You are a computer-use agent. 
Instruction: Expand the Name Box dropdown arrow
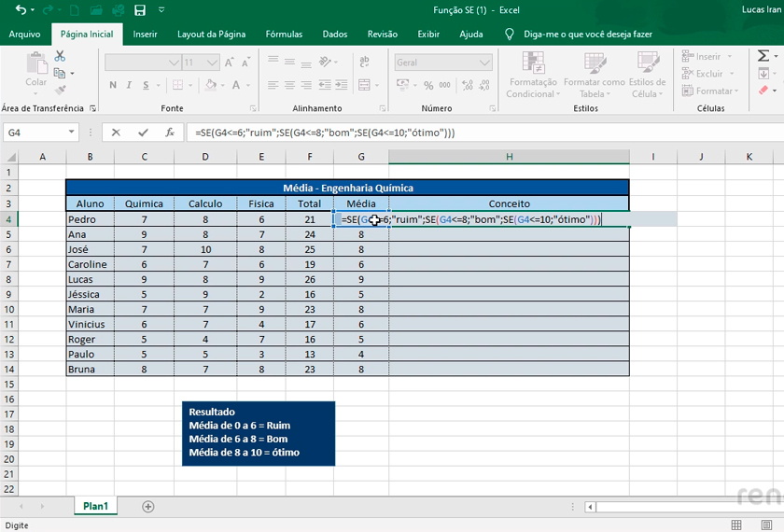point(72,133)
